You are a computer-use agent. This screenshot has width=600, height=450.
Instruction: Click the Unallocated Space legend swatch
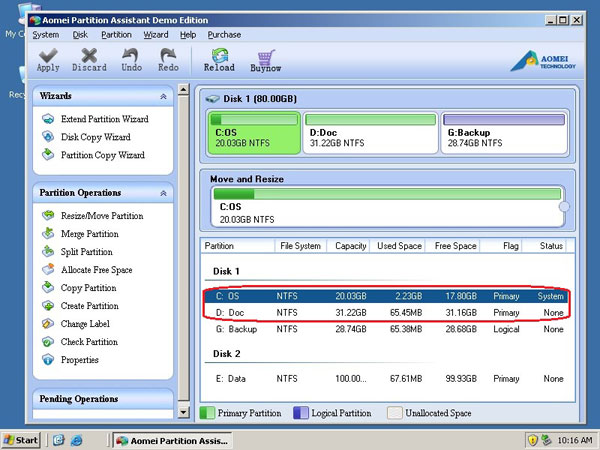point(395,413)
